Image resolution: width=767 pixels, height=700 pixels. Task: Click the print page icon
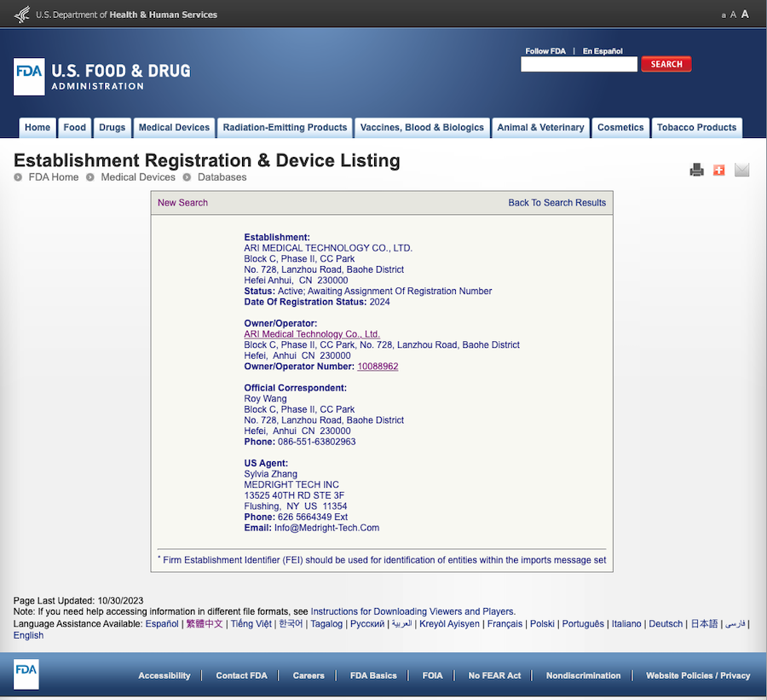[696, 170]
